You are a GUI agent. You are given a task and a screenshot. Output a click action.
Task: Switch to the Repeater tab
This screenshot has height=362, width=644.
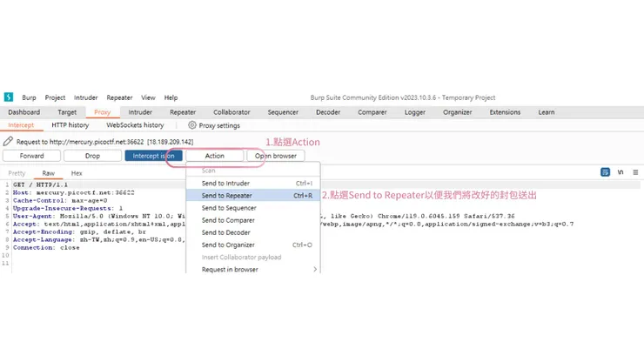coord(183,112)
